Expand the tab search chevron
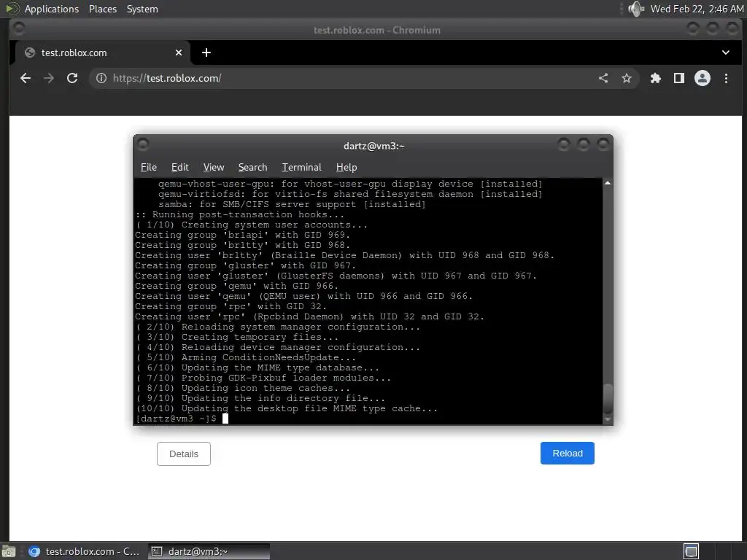 point(726,52)
